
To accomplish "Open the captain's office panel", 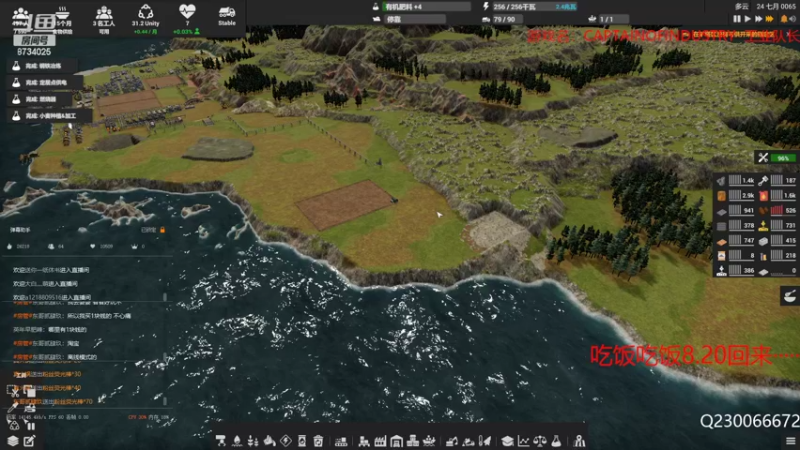I will (x=579, y=441).
